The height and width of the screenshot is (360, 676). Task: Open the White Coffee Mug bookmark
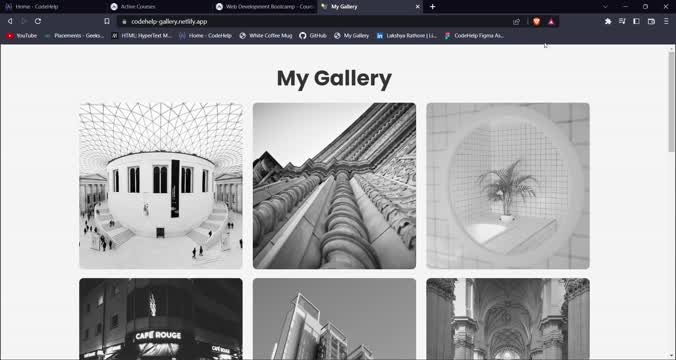tap(266, 36)
